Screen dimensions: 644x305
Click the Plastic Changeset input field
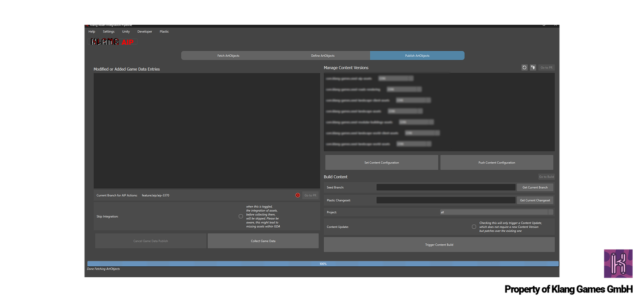pos(446,200)
